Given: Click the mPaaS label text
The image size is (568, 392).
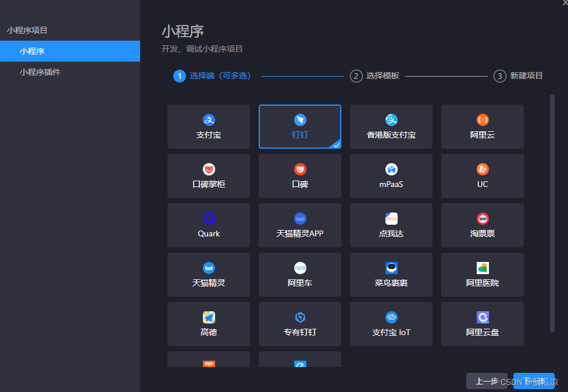Looking at the screenshot, I should coord(391,184).
